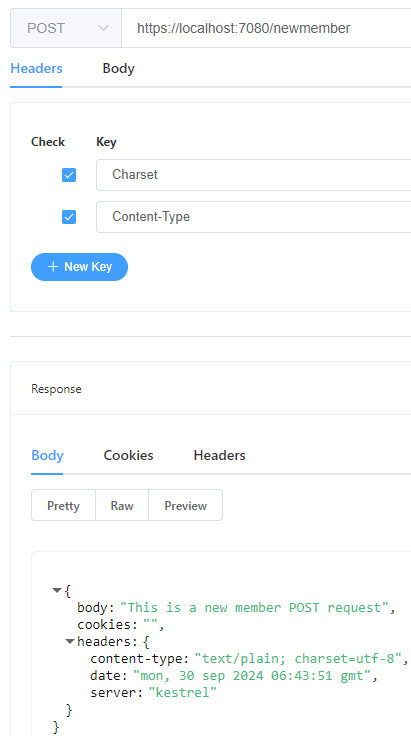Collapse the headers JSON node
This screenshot has width=411, height=736.
(70, 641)
